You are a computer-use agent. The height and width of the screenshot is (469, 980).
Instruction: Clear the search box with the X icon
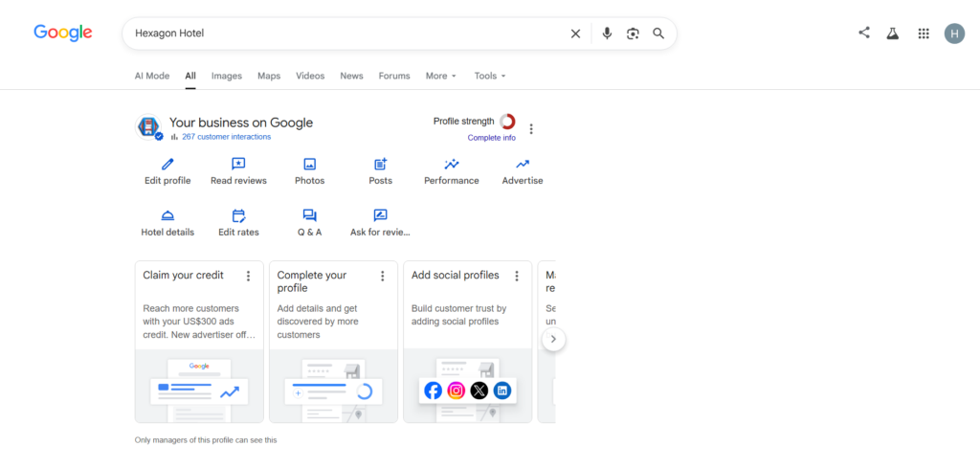click(x=575, y=33)
